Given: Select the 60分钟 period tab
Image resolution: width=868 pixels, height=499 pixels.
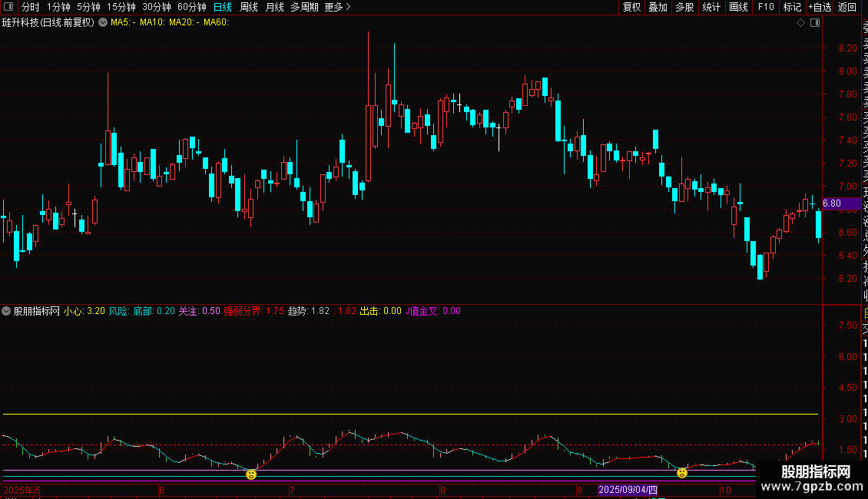Looking at the screenshot, I should pyautogui.click(x=192, y=7).
